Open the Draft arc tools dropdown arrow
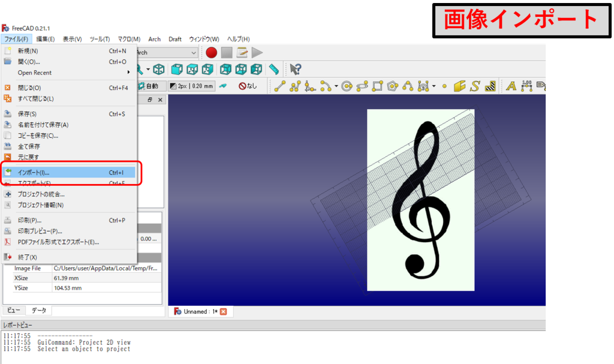This screenshot has height=364, width=614. 336,86
